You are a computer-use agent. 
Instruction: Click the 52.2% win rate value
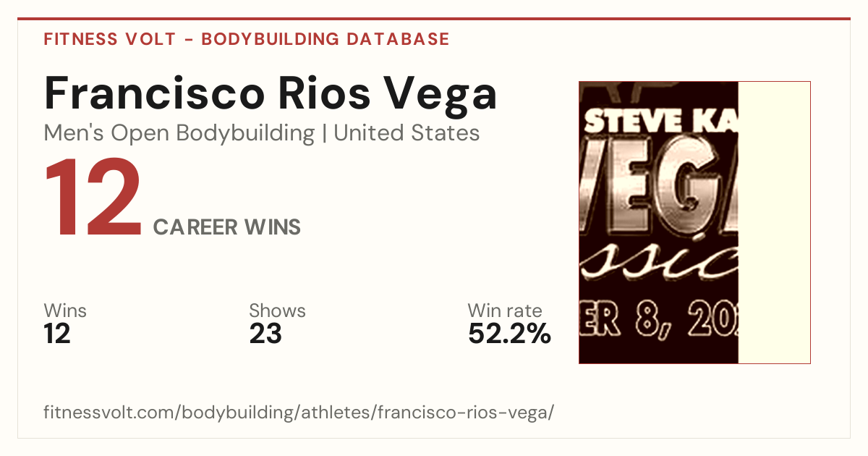(x=509, y=334)
